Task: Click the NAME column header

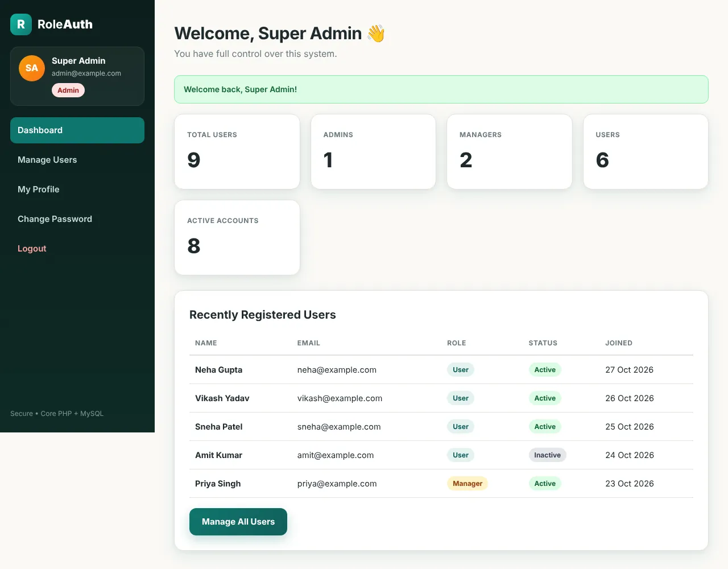Action: click(x=206, y=343)
